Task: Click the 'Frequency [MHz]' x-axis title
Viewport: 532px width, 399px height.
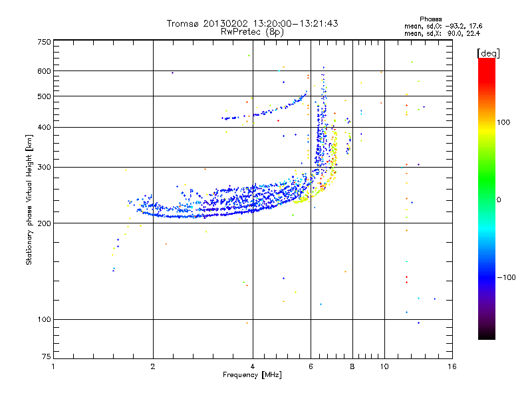Action: coord(252,375)
